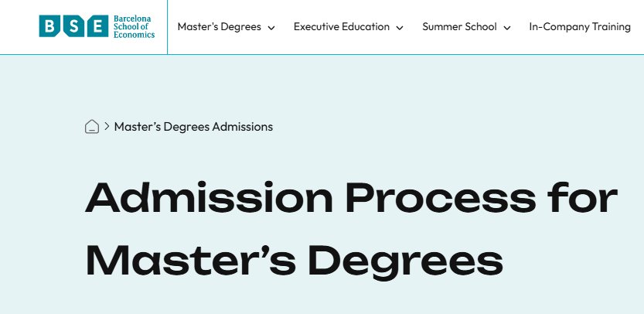Expand the Master's Degrees menu chevron
The height and width of the screenshot is (314, 644).
click(271, 28)
